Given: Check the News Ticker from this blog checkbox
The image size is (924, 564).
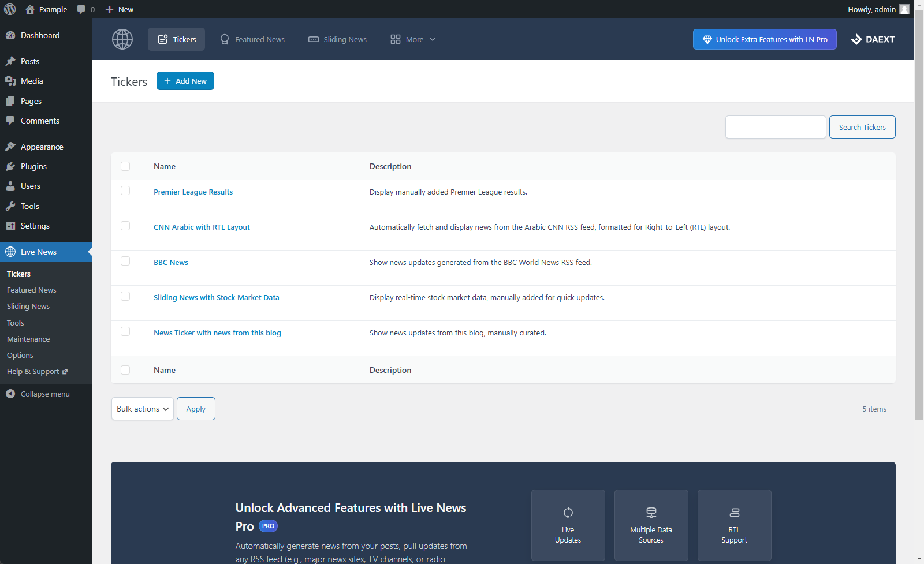Looking at the screenshot, I should click(125, 331).
